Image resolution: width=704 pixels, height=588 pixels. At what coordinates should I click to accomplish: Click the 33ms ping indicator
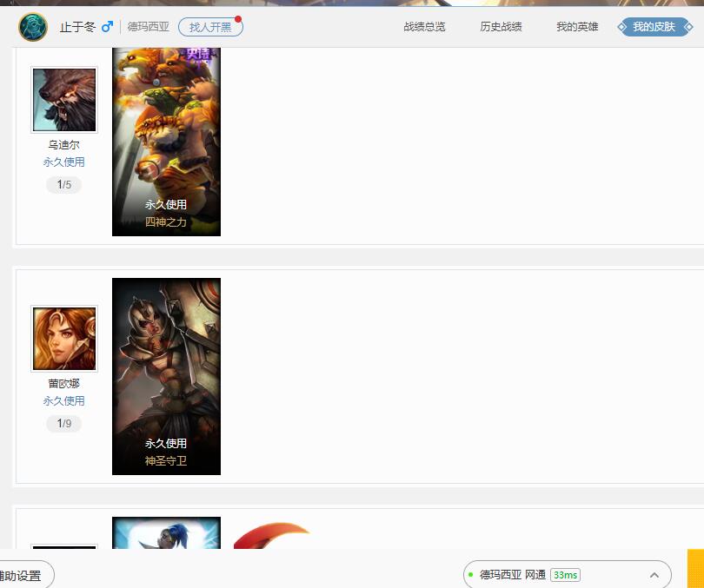click(x=565, y=575)
